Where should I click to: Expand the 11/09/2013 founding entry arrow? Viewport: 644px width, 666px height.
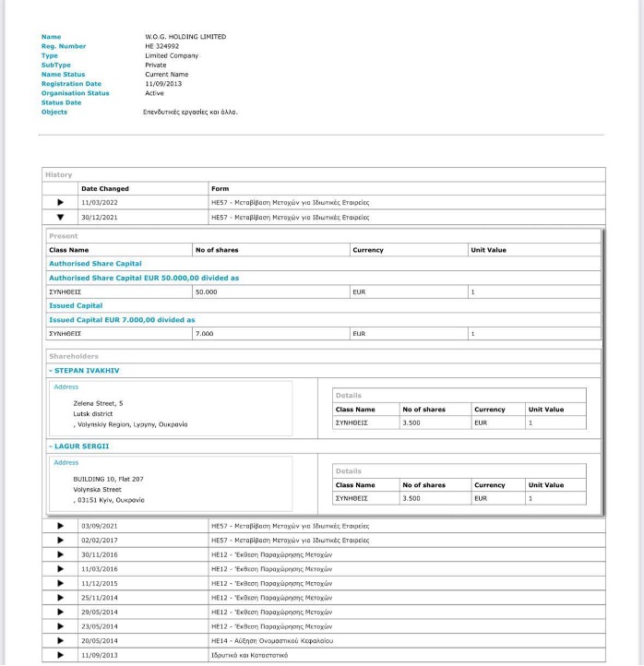(x=61, y=655)
